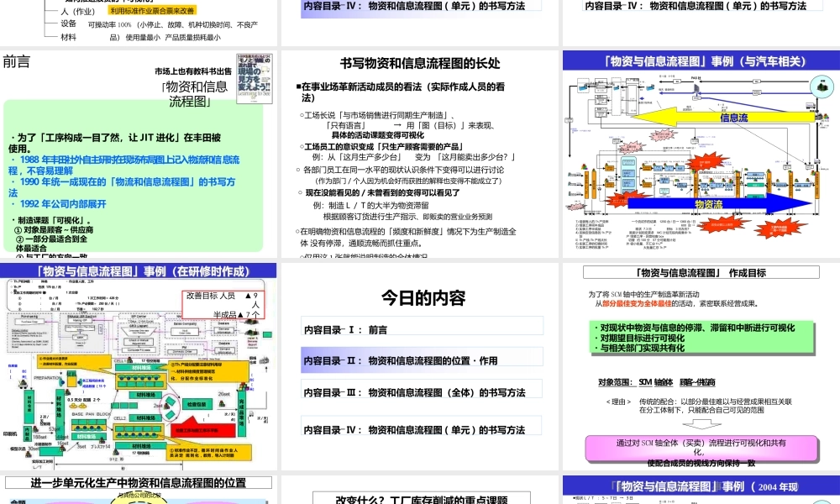Click the yellow-highlighted 利用标准作业票 text
Image resolution: width=840 pixels, height=504 pixels.
point(152,10)
